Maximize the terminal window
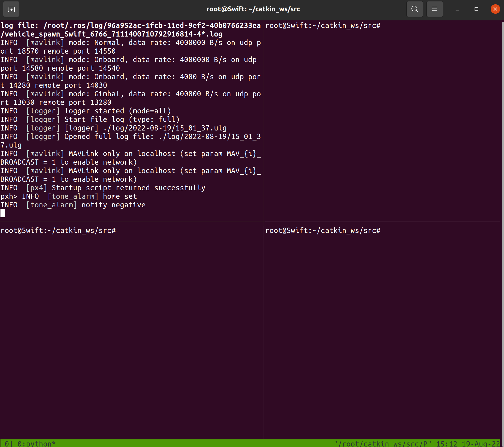The image size is (504, 447). coord(476,9)
